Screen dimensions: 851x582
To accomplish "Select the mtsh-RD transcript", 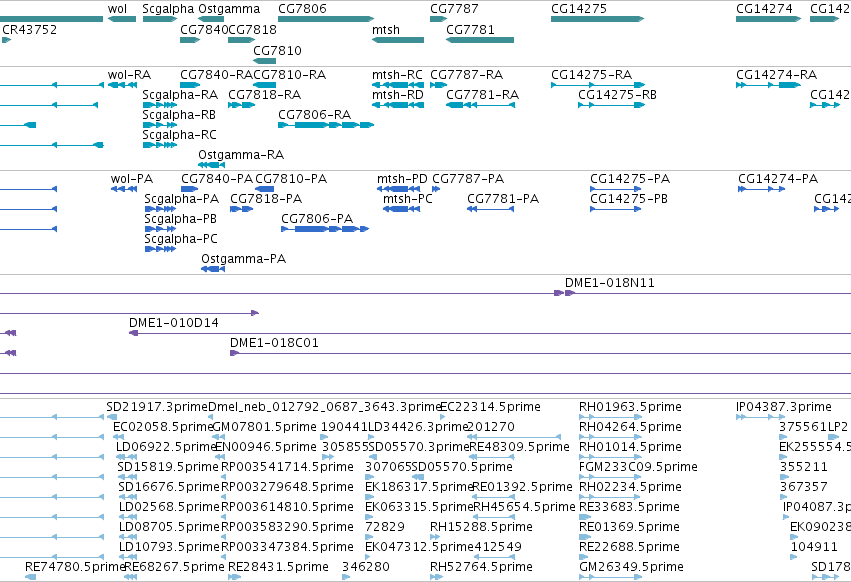I will coord(398,105).
